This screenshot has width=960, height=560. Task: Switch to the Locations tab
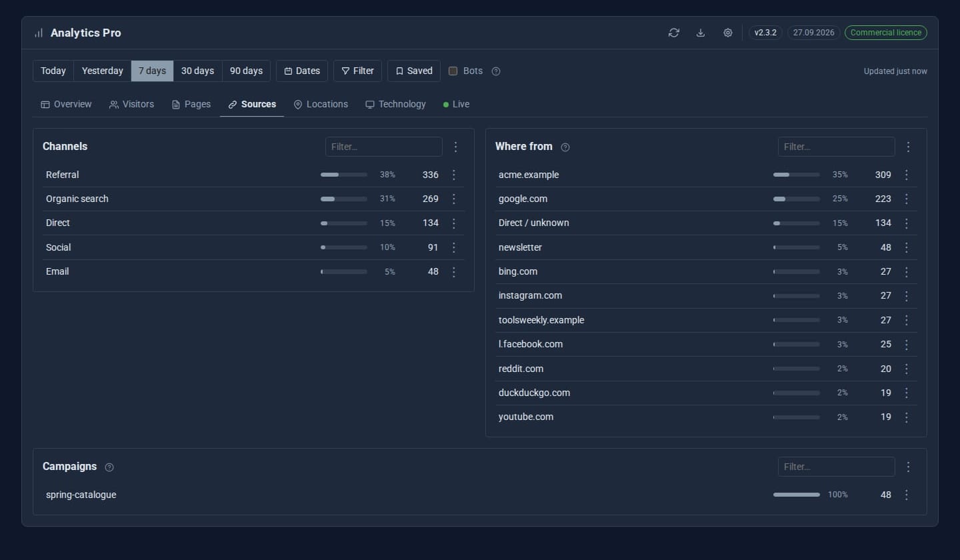(x=321, y=104)
